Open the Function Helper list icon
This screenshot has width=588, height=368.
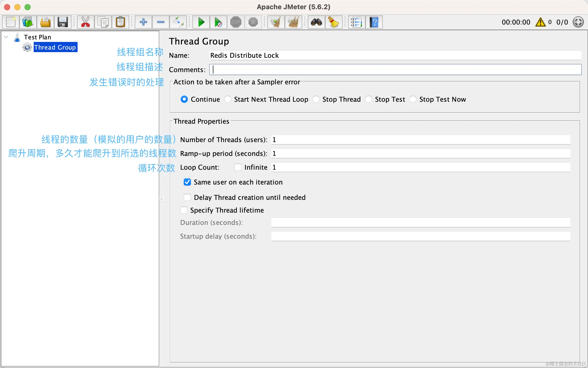pyautogui.click(x=357, y=22)
